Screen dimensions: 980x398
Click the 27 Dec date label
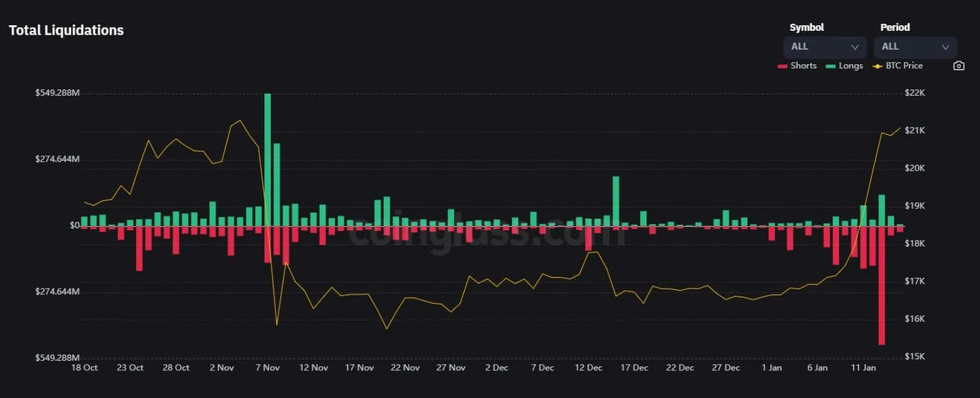[726, 368]
